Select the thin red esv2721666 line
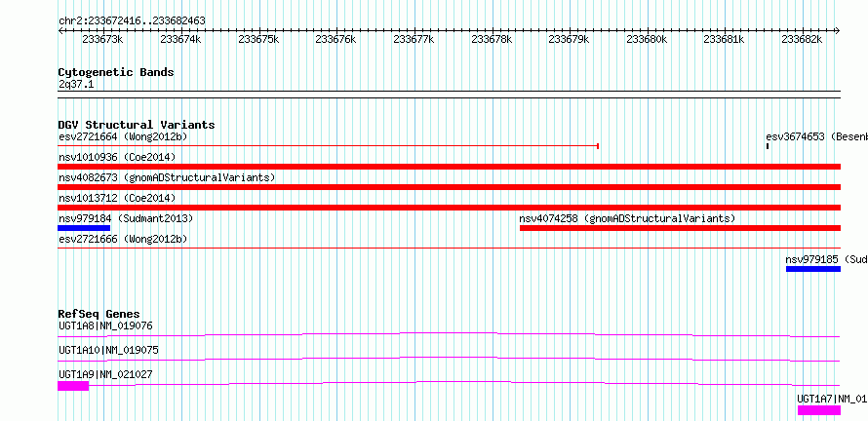 (x=449, y=249)
